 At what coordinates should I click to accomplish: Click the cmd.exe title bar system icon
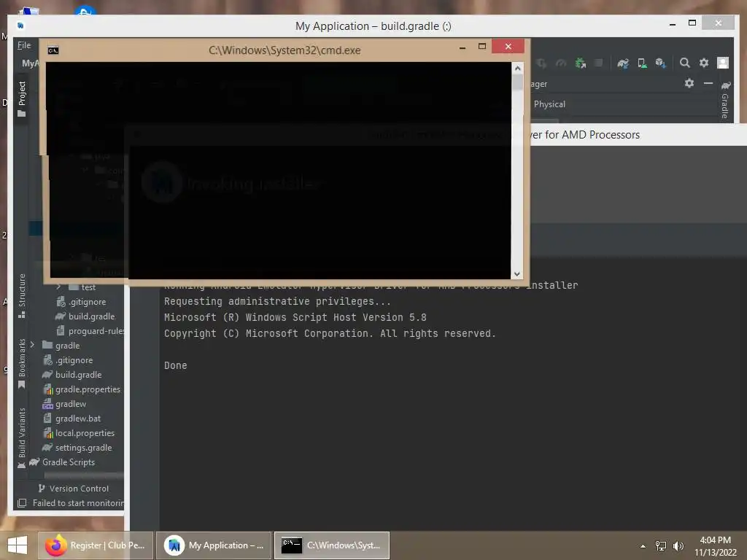(x=53, y=50)
